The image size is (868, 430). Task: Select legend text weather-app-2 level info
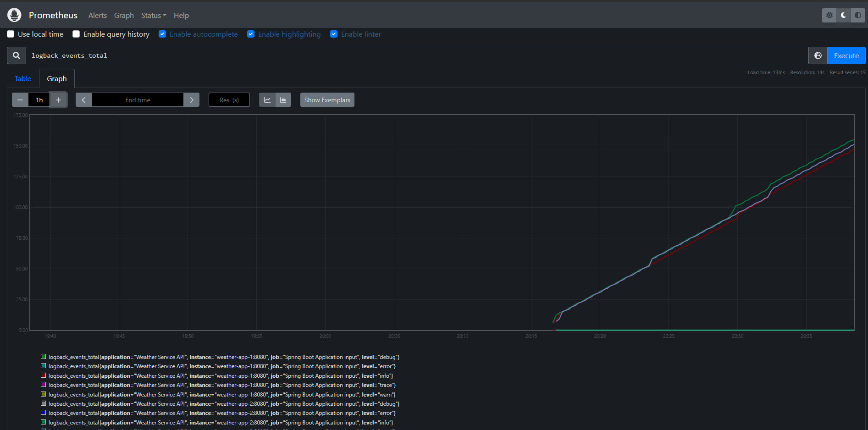coord(221,423)
